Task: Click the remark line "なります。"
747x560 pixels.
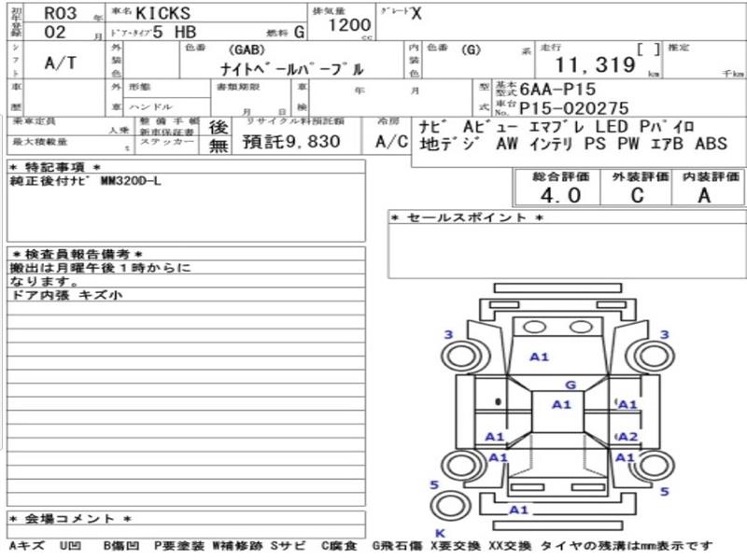Action: 44,281
